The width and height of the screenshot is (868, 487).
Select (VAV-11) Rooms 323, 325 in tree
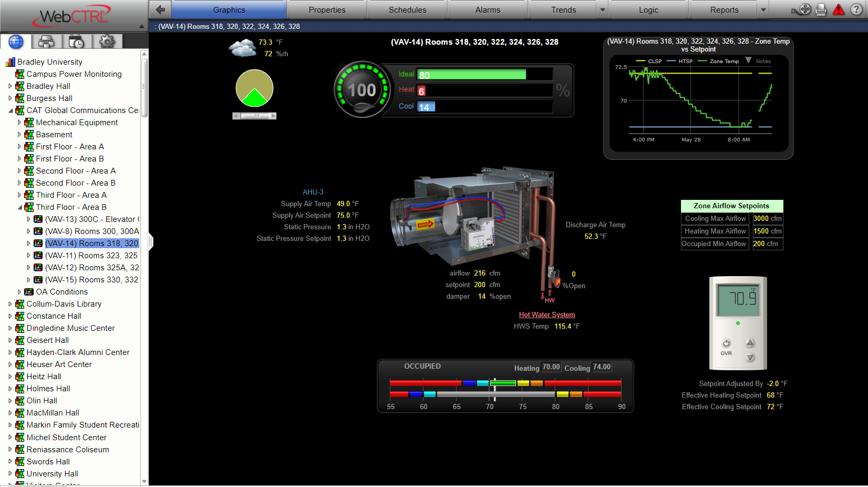tap(91, 256)
